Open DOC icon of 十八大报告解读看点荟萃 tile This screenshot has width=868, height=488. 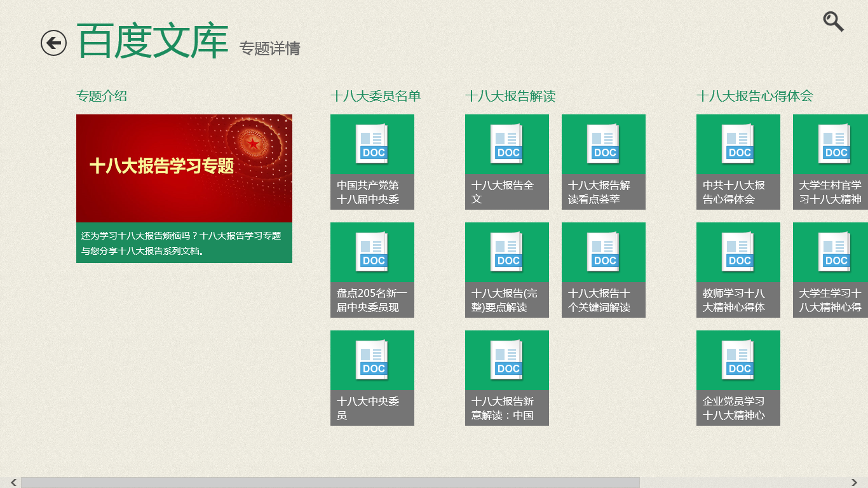[604, 144]
